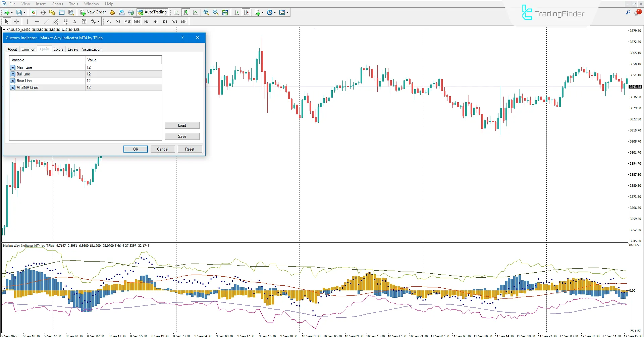Switch chart to line display mode
The height and width of the screenshot is (337, 644).
click(195, 12)
